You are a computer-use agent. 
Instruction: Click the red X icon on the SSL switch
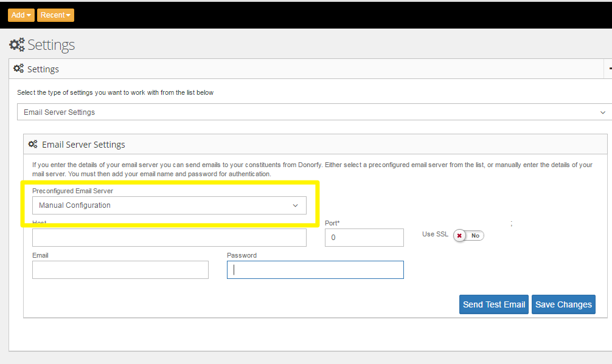click(459, 235)
